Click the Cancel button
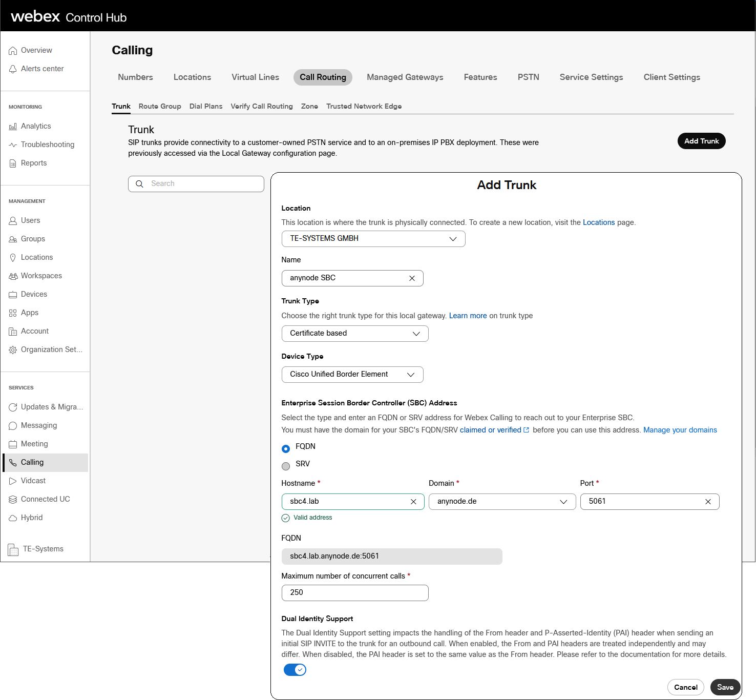The image size is (756, 700). coord(686,688)
